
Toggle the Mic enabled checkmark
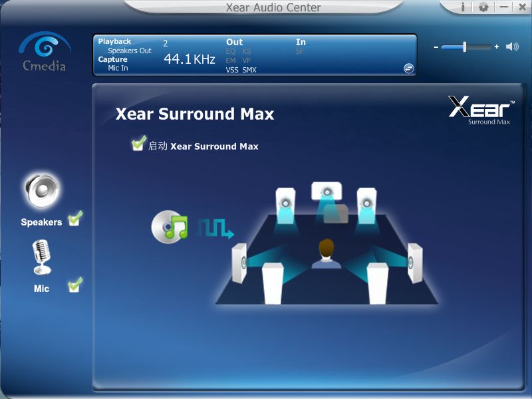point(75,285)
